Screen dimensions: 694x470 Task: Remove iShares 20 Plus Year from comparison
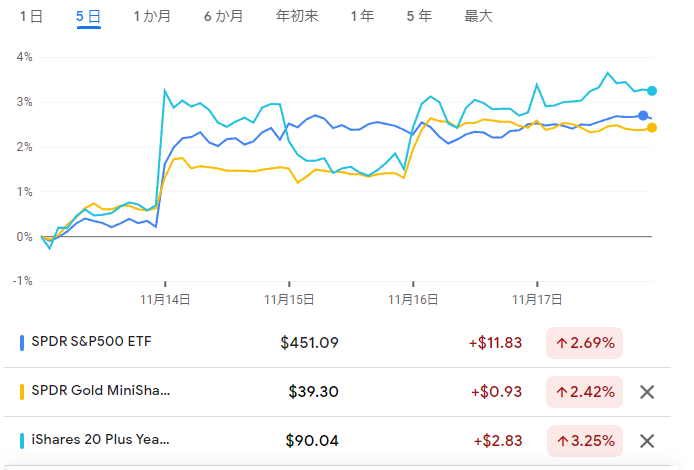[647, 441]
